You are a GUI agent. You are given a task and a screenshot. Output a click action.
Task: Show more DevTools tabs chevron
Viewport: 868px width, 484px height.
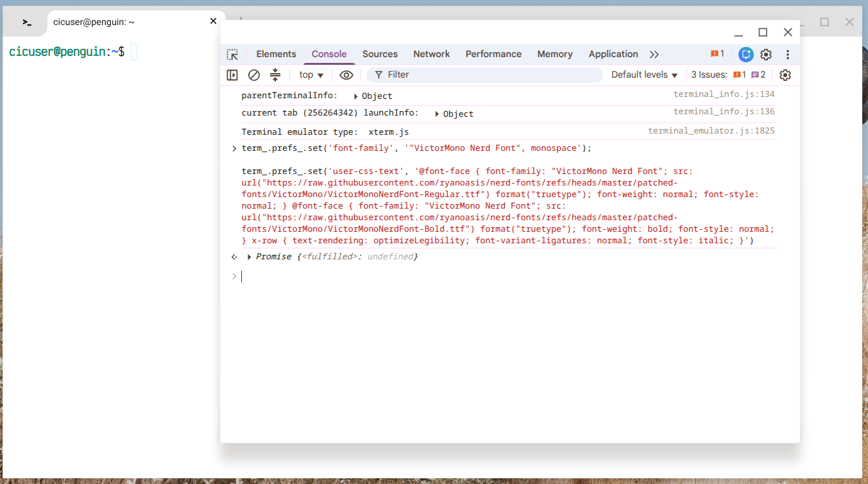click(x=654, y=55)
